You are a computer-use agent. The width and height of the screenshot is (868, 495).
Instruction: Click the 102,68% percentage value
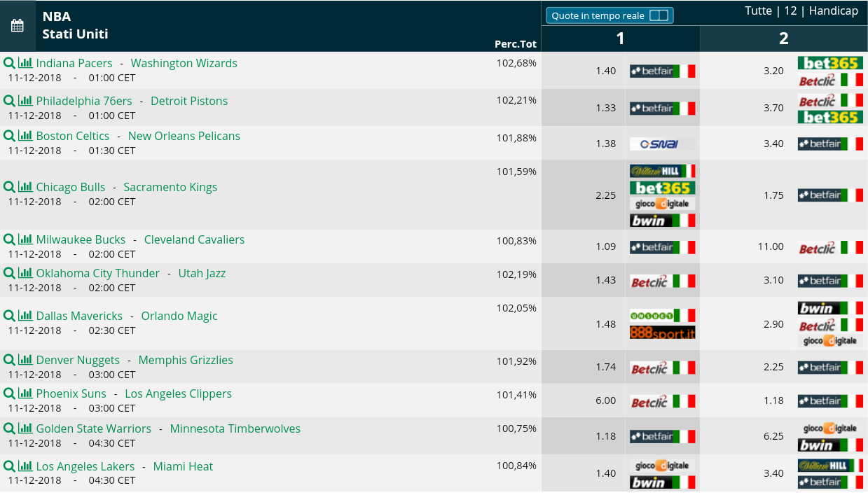516,63
